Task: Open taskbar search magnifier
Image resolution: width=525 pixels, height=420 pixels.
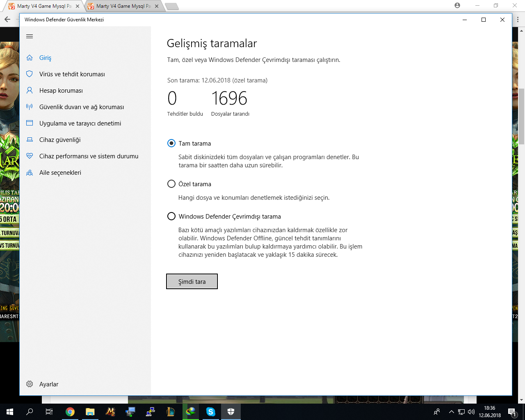Action: tap(30, 412)
